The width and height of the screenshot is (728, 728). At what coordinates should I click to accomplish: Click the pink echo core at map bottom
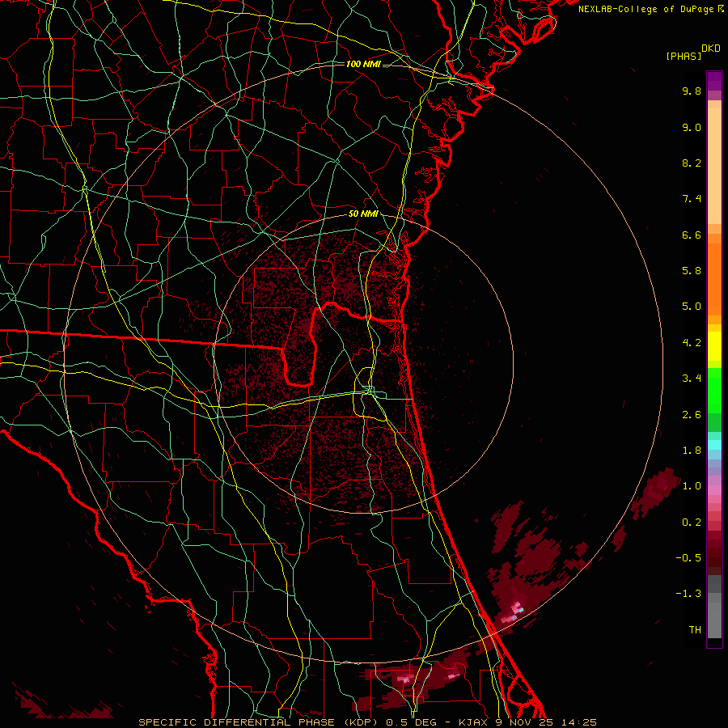pyautogui.click(x=406, y=679)
